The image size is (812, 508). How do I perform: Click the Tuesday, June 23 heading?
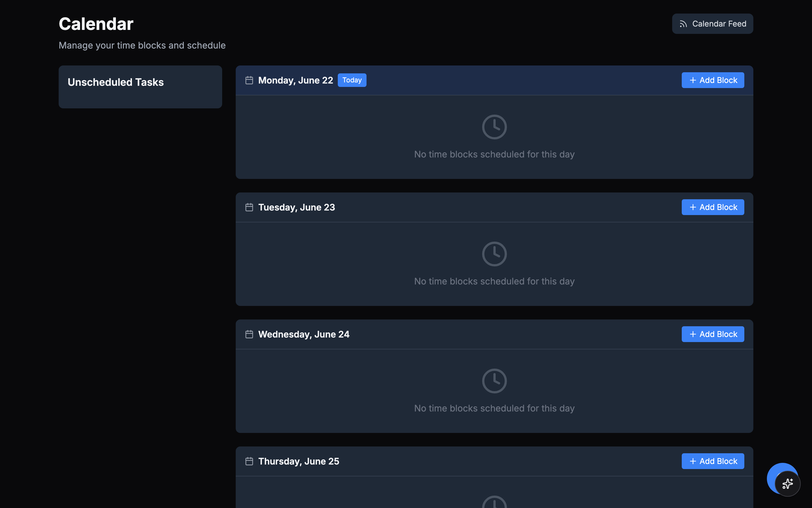[297, 208]
